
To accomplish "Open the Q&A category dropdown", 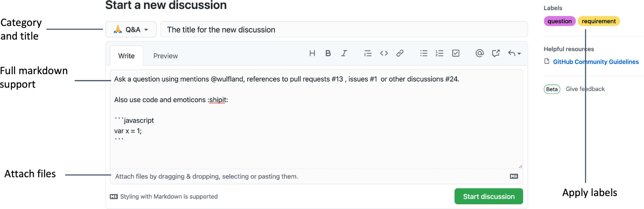I will [131, 30].
